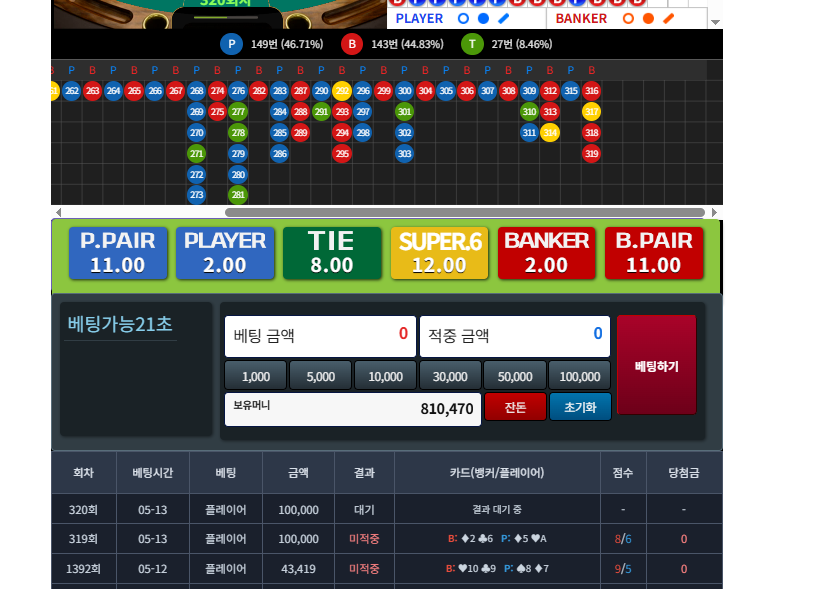Add 100,000 chip amount button
The width and height of the screenshot is (814, 589).
(580, 376)
